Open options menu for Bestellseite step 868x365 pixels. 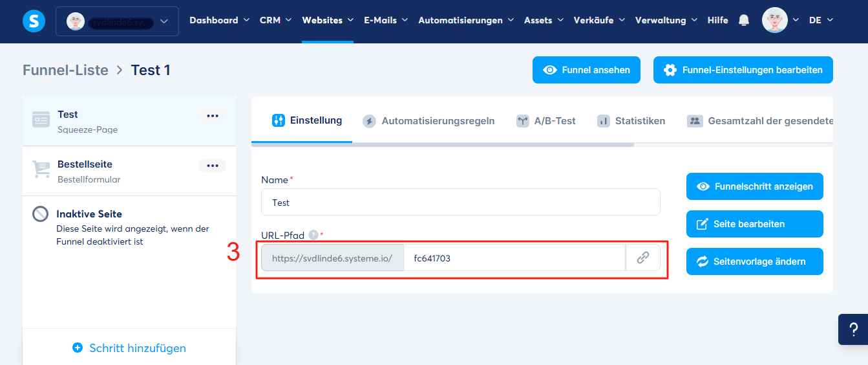[x=213, y=166]
